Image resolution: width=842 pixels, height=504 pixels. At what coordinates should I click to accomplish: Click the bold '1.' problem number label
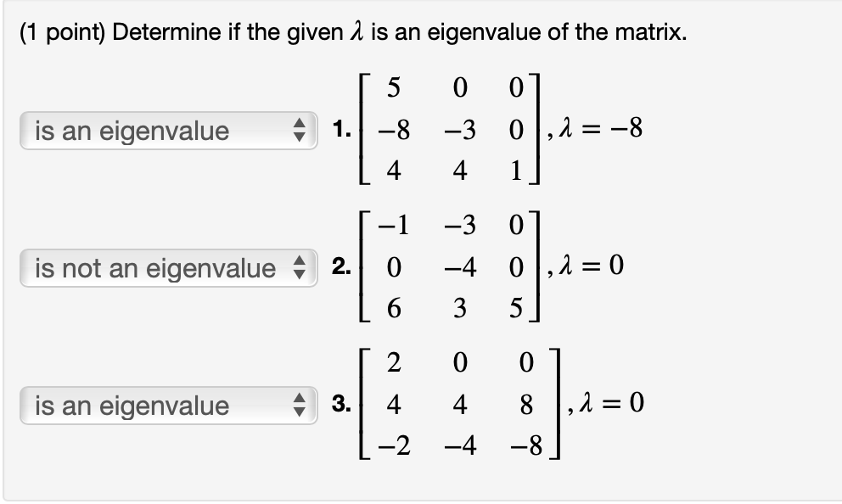pyautogui.click(x=340, y=130)
